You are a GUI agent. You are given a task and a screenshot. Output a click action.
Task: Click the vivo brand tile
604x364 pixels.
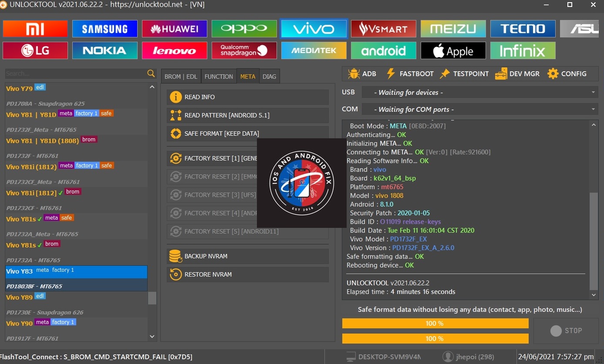tap(314, 29)
